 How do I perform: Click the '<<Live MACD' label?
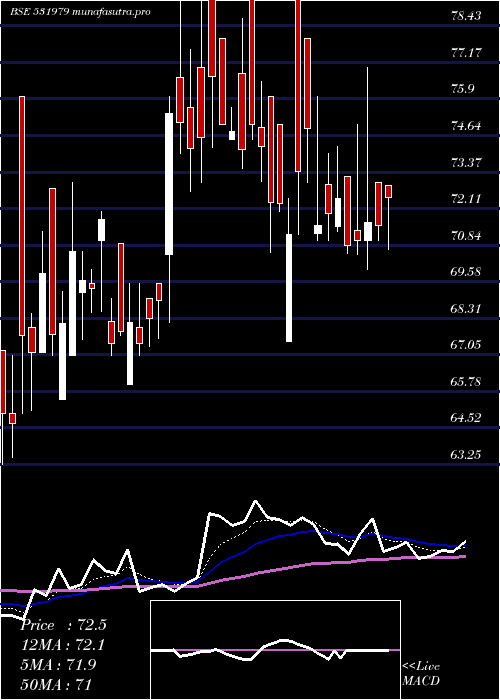pos(421,674)
